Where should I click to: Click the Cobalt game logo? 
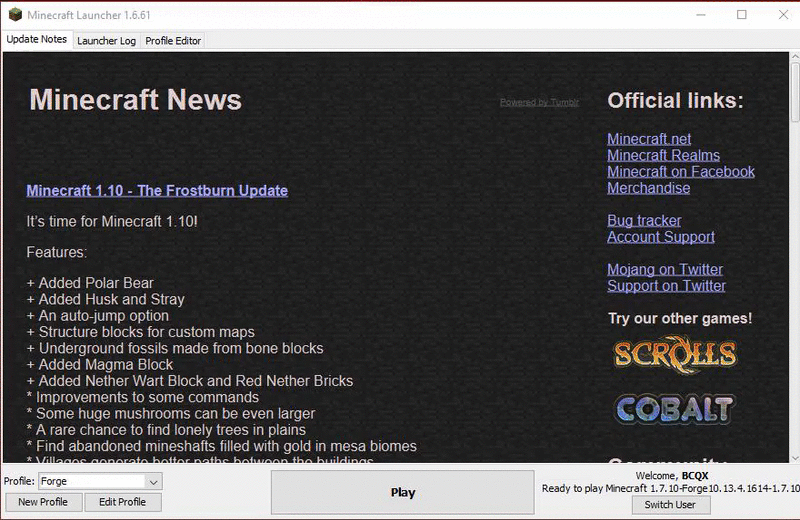coord(674,409)
